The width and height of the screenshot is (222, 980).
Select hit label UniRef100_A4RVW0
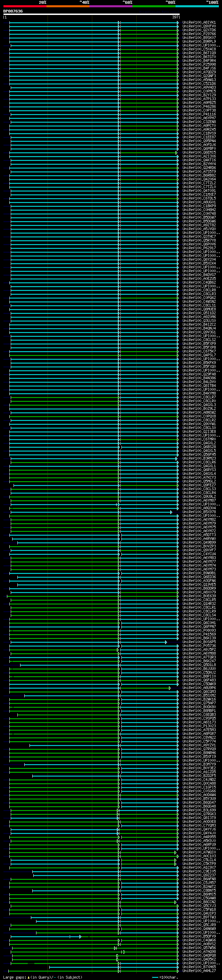[x=199, y=539]
